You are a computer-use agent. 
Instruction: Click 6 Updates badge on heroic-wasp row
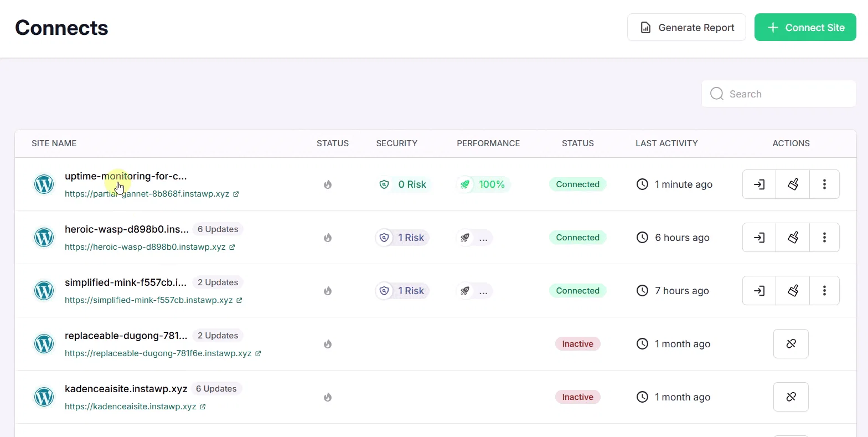click(x=218, y=229)
